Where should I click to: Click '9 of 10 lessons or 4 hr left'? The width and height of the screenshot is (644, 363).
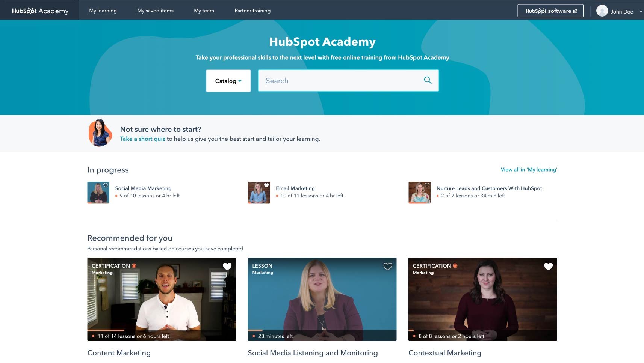point(150,196)
